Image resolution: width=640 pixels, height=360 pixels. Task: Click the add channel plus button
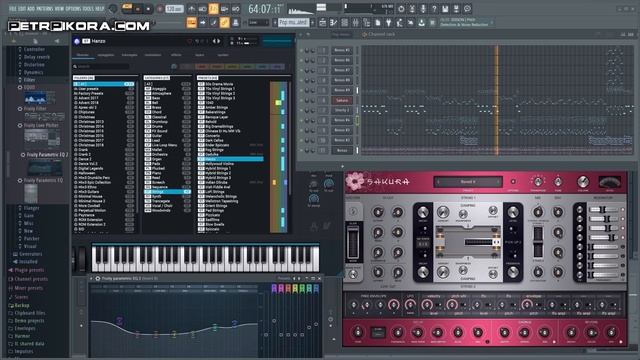tap(342, 166)
